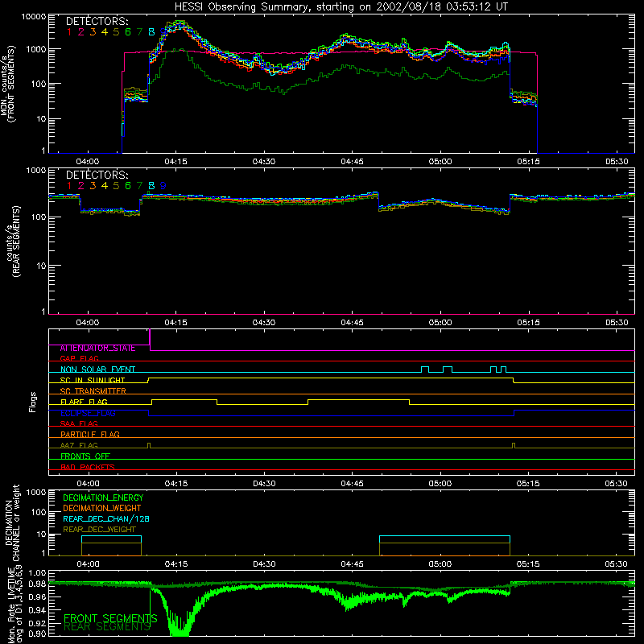Select cyan detector '8' in the front segments legend
644x644 pixels.
pos(151,32)
